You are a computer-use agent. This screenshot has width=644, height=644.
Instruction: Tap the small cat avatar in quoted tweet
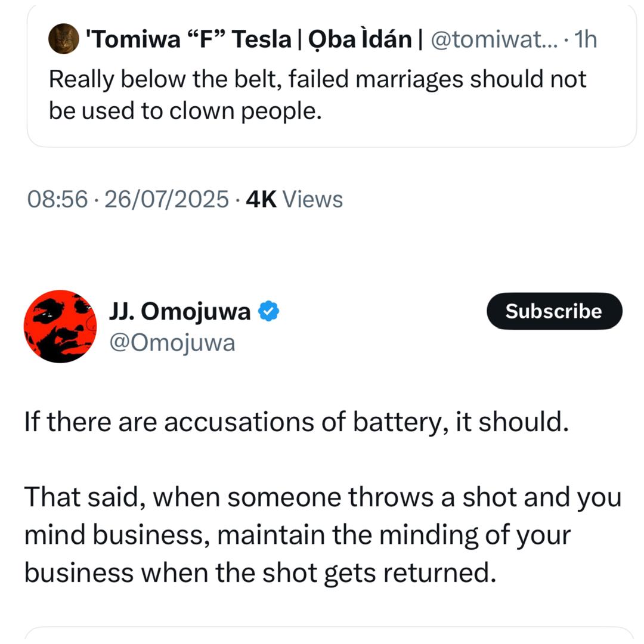coord(62,39)
